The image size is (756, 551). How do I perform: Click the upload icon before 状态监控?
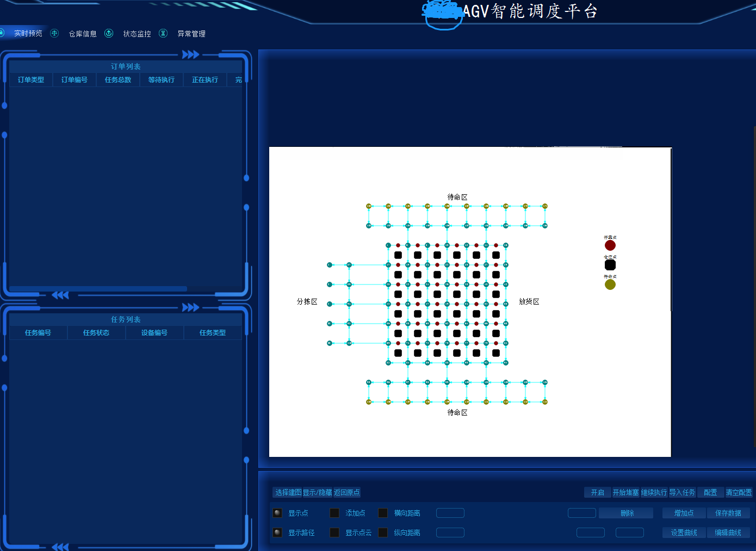(109, 33)
